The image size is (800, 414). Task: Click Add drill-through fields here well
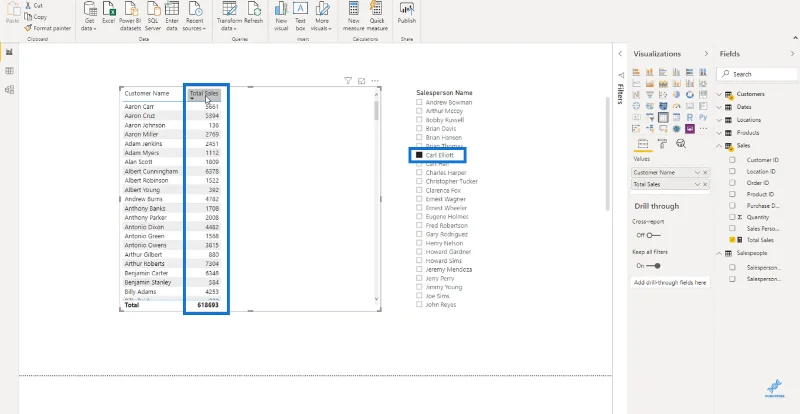click(670, 282)
